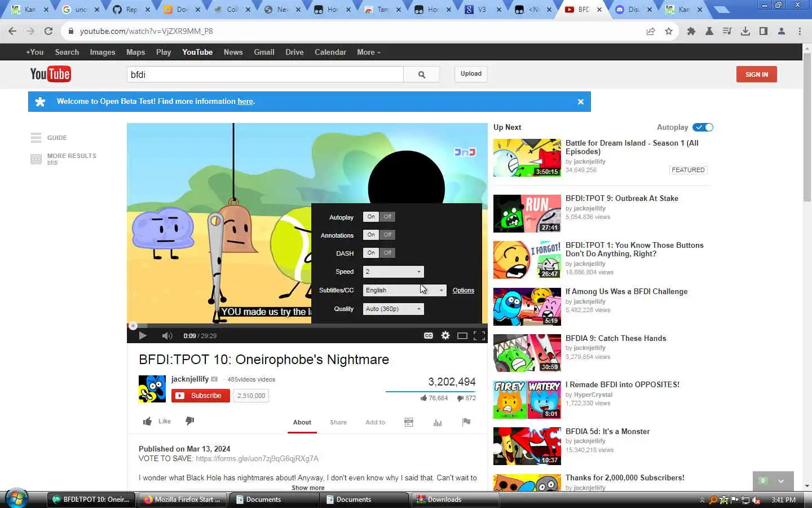The image size is (812, 508).
Task: Like the video thumbs-up icon
Action: pyautogui.click(x=148, y=421)
